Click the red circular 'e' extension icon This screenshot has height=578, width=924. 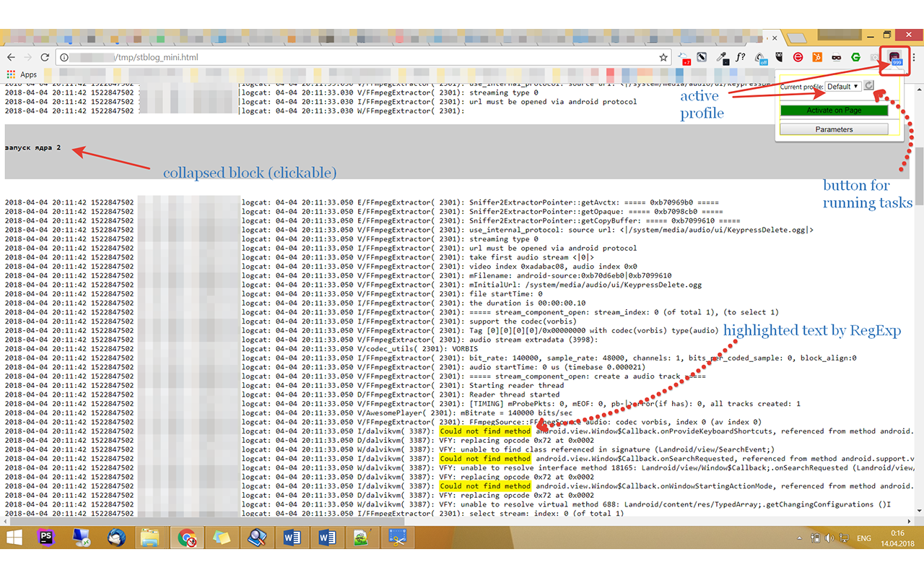[798, 57]
